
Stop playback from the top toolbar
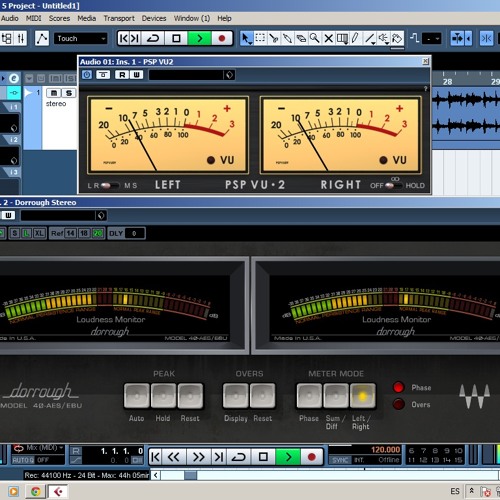click(176, 39)
